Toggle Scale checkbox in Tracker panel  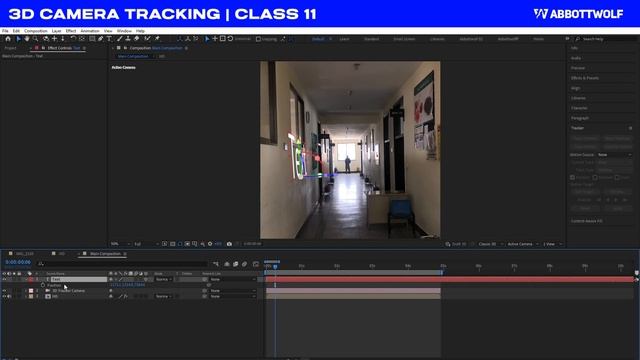(617, 178)
